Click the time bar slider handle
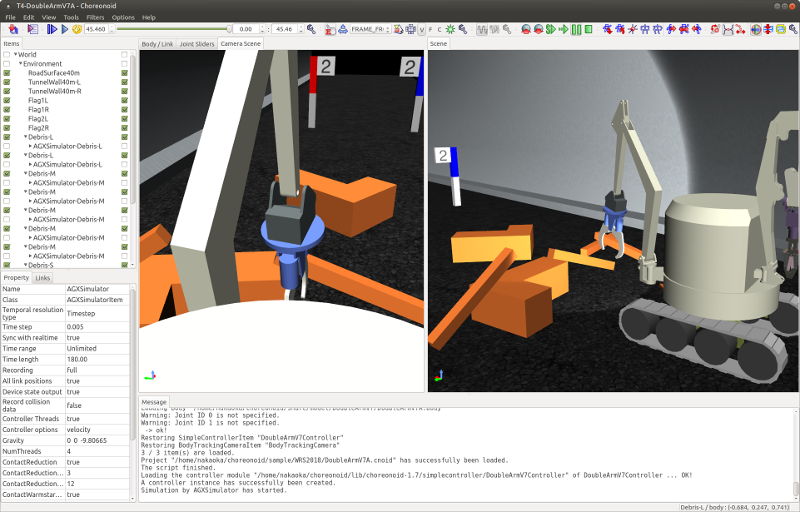 click(229, 29)
